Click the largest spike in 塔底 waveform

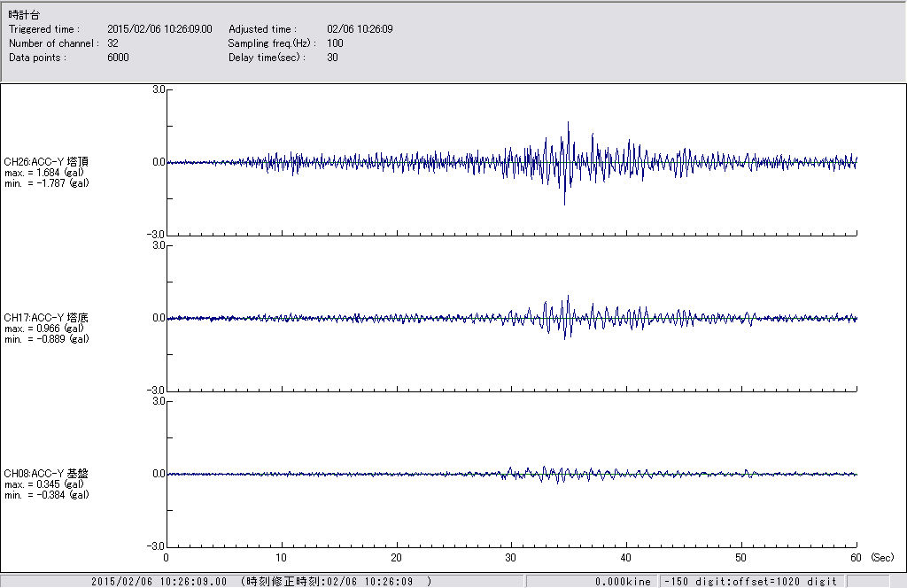click(x=567, y=298)
